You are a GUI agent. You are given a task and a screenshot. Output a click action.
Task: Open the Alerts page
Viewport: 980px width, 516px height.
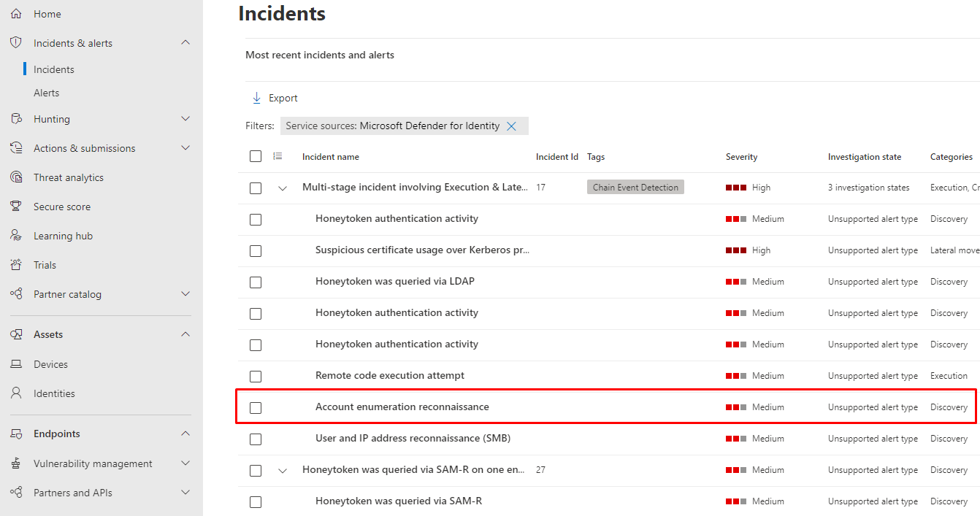(47, 93)
